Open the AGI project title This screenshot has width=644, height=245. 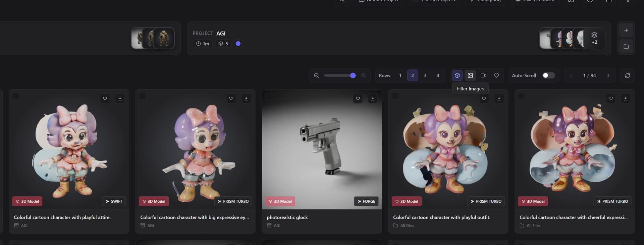(x=221, y=33)
